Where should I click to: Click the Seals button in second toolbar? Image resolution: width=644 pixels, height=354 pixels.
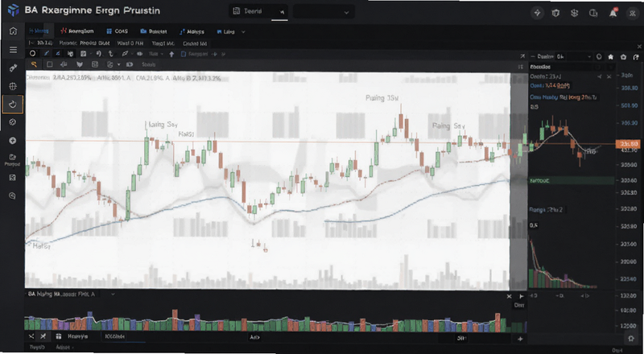148,64
